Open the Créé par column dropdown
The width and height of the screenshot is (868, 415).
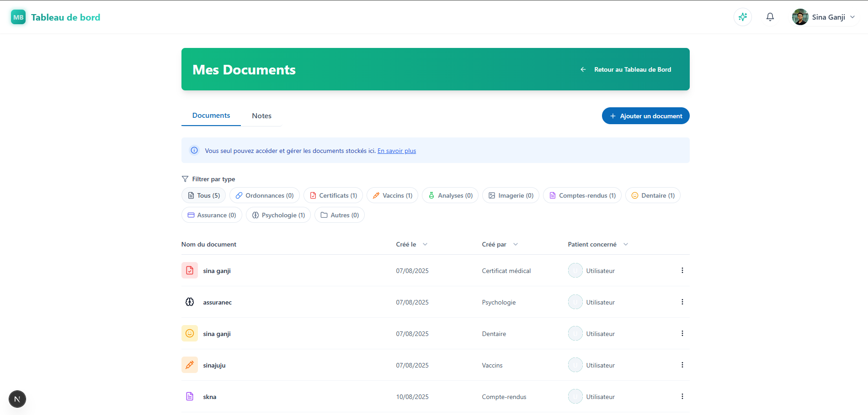[x=516, y=244]
